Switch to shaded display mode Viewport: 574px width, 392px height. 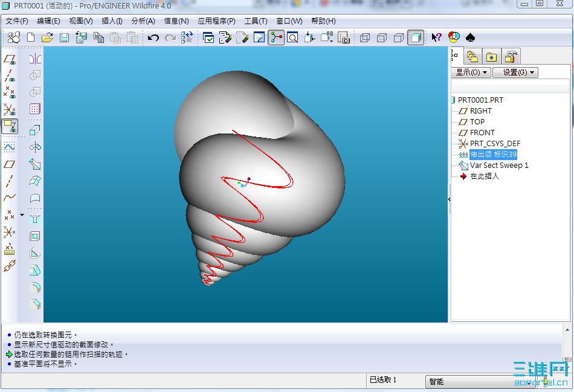click(x=416, y=37)
